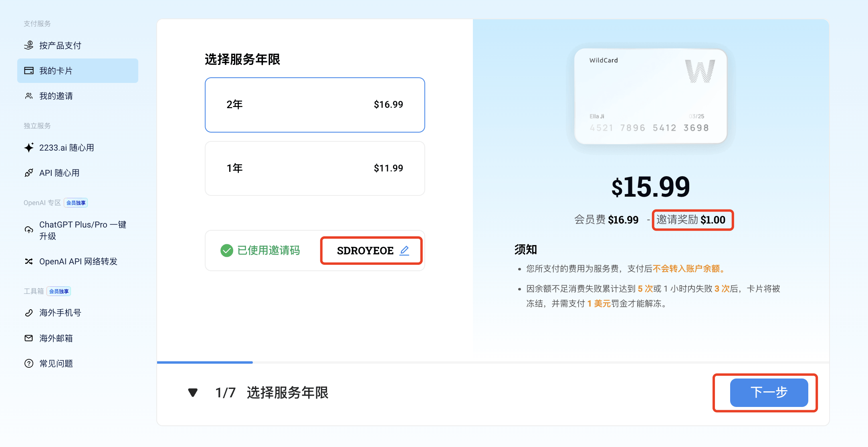Click the OpenAI API shuffle icon

[29, 262]
